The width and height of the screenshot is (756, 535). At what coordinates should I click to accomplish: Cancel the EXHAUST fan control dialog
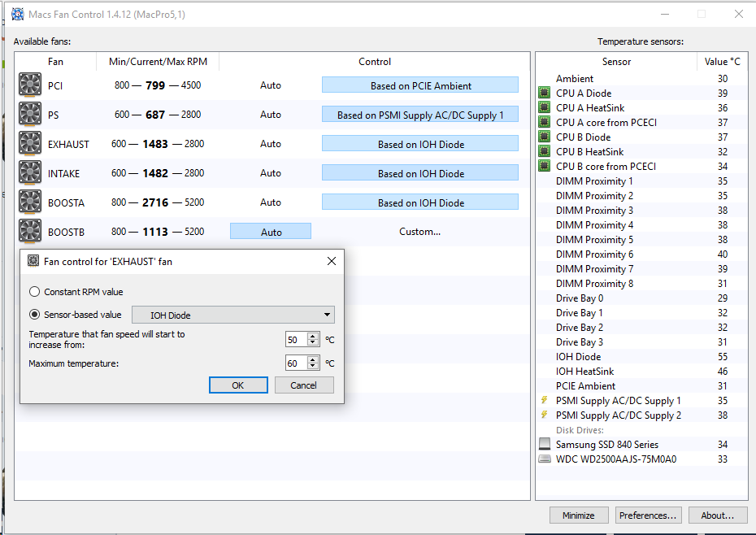tap(304, 385)
